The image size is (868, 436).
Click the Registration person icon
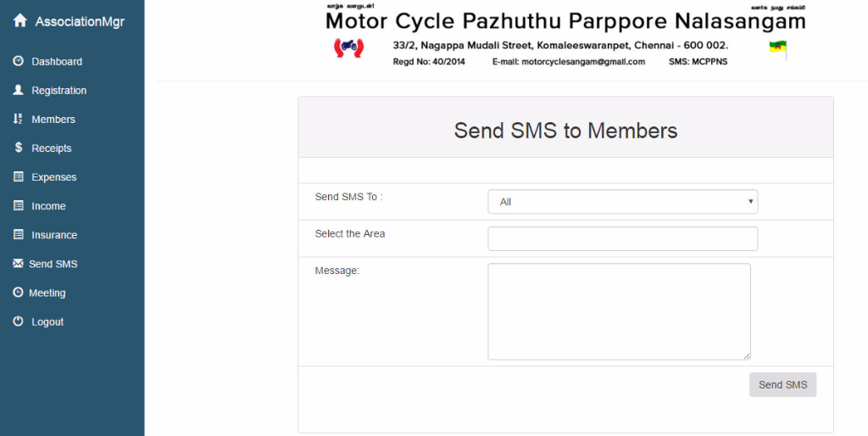19,90
